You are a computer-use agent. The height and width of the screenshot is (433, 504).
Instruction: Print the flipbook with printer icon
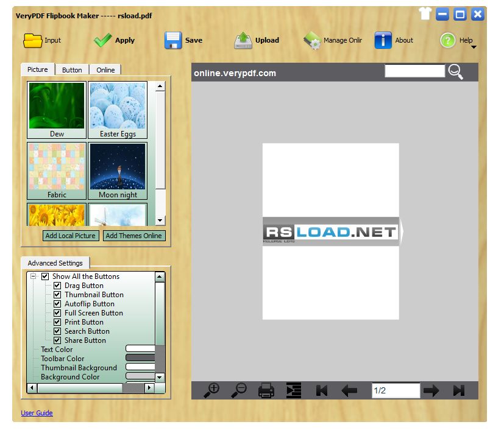[266, 390]
